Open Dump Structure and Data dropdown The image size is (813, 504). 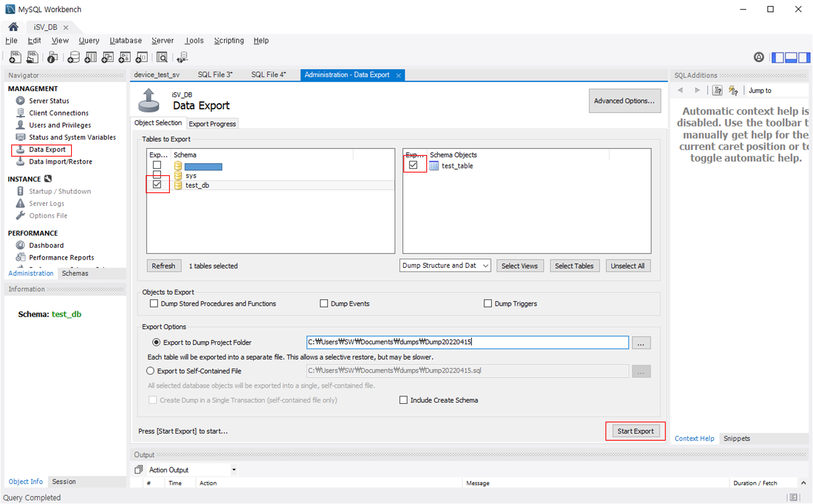click(x=445, y=265)
